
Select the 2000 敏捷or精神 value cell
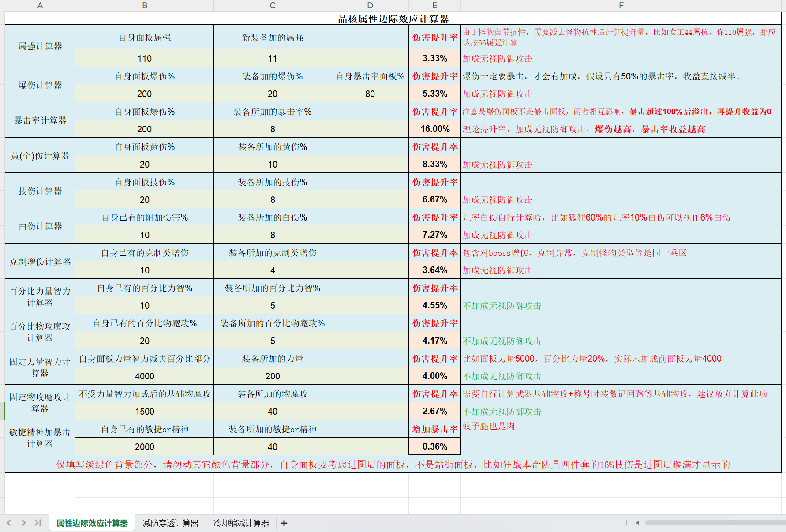pos(144,446)
